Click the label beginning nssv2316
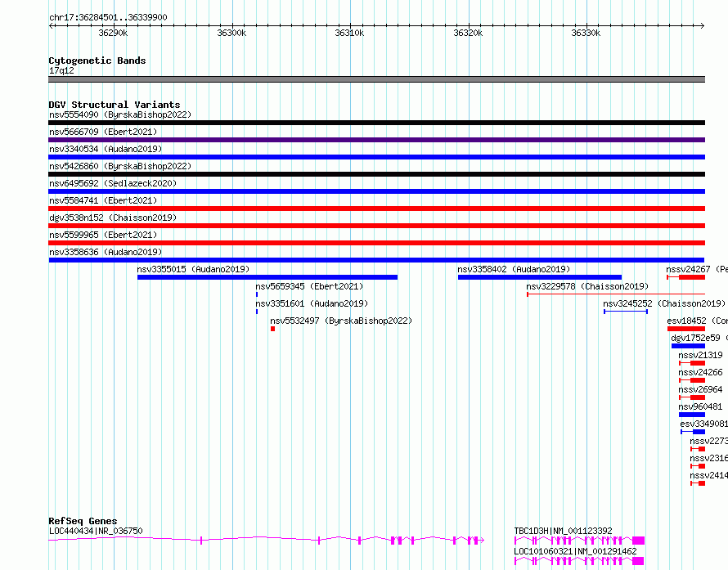Screen dimensions: 728x570 [x=709, y=458]
